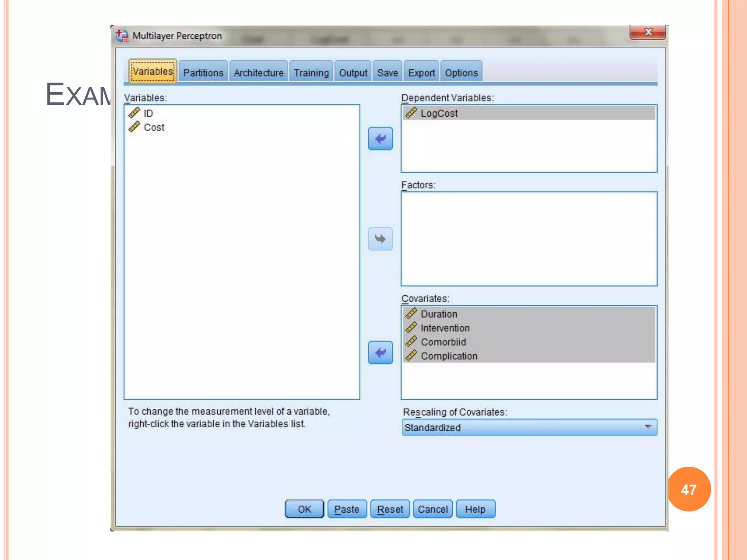Viewport: 747px width, 560px height.
Task: Click the Paste button
Action: tap(347, 509)
